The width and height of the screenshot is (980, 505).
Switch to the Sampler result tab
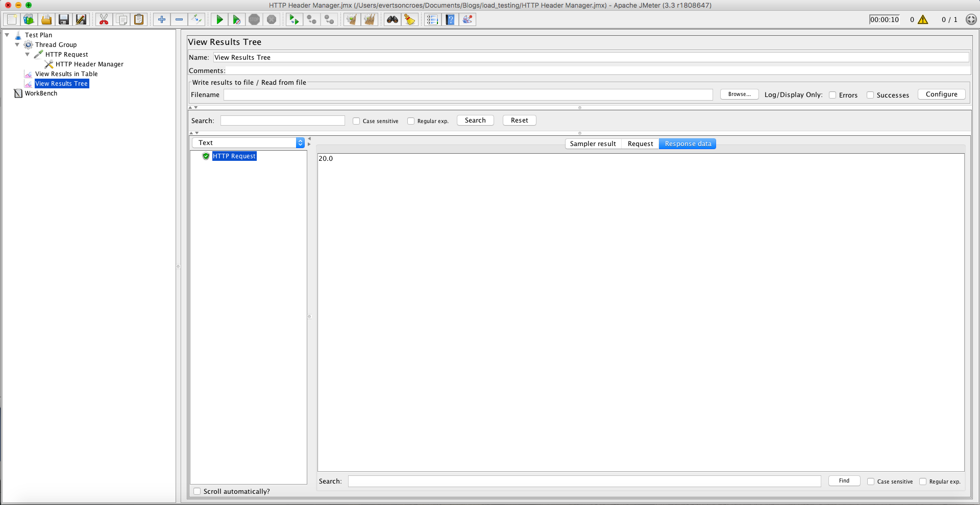coord(593,144)
